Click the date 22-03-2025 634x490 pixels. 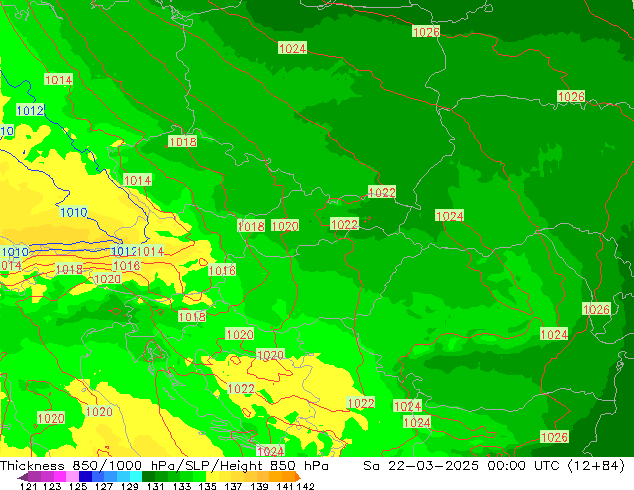[x=433, y=466]
